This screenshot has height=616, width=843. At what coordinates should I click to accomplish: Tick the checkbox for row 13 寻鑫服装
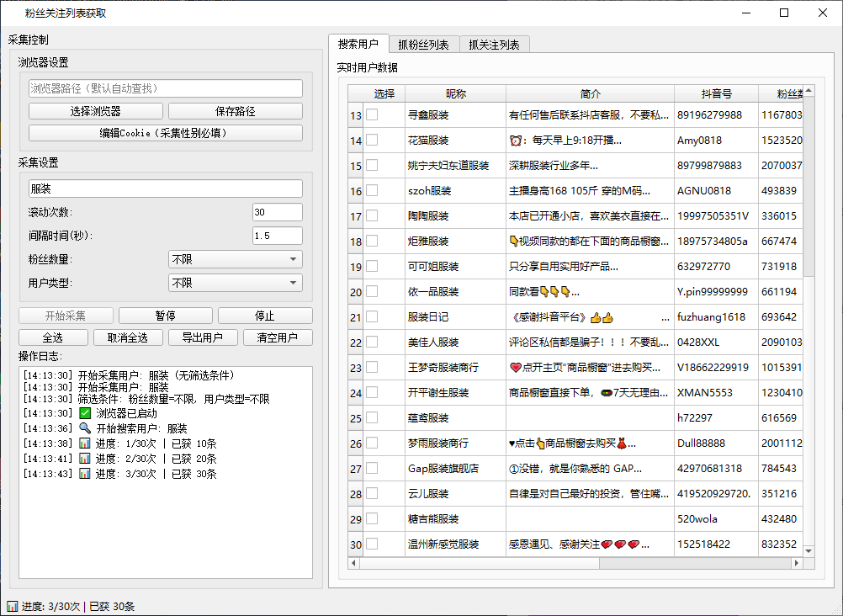372,114
